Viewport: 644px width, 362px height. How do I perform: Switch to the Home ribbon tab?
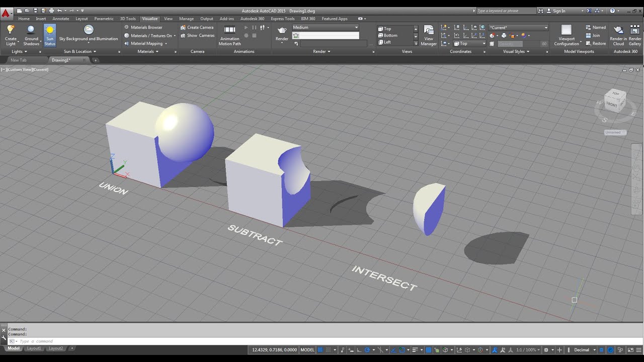tap(24, 19)
